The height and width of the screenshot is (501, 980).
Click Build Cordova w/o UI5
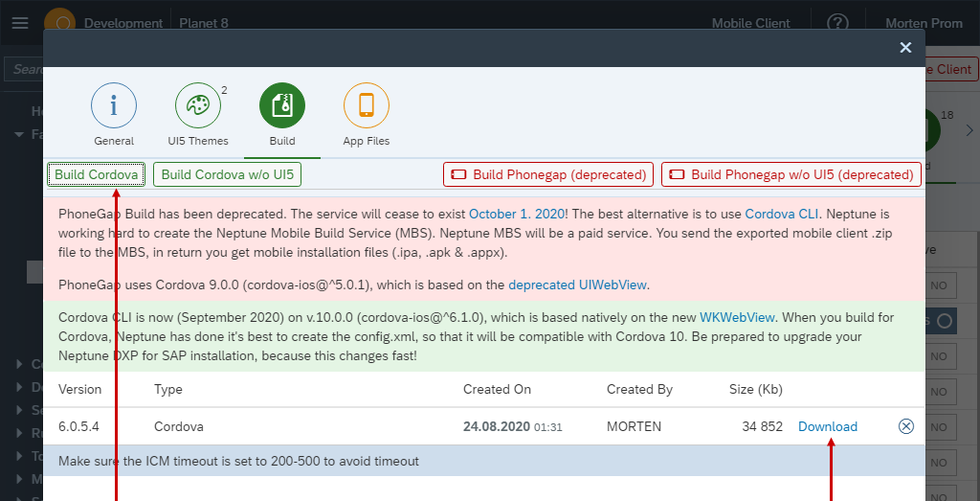pyautogui.click(x=228, y=174)
